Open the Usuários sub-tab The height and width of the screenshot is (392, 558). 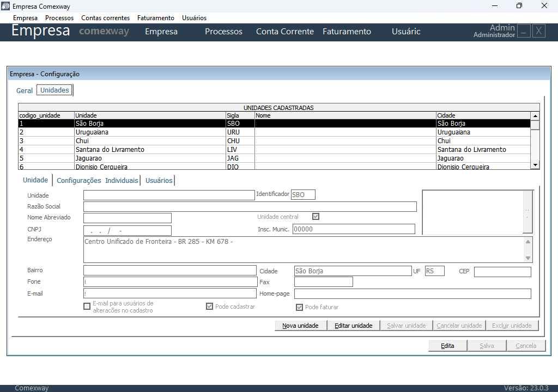tap(159, 180)
